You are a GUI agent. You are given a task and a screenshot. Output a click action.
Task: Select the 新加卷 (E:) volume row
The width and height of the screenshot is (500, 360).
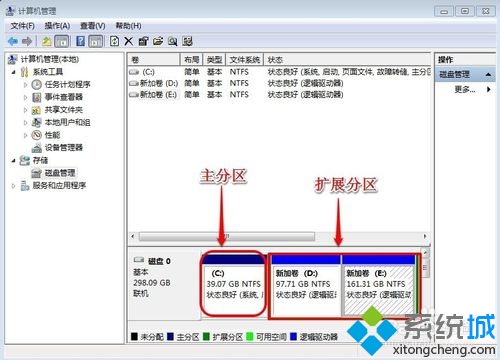pyautogui.click(x=279, y=95)
